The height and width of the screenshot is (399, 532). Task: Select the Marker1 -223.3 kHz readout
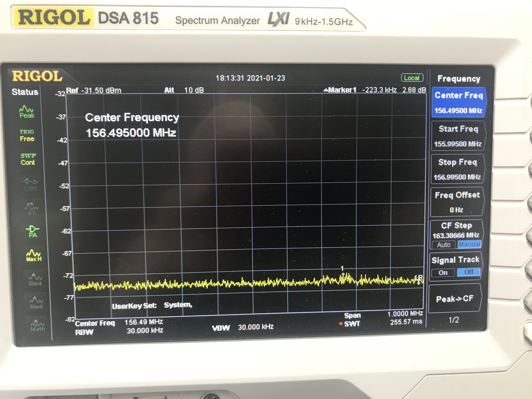[x=360, y=90]
